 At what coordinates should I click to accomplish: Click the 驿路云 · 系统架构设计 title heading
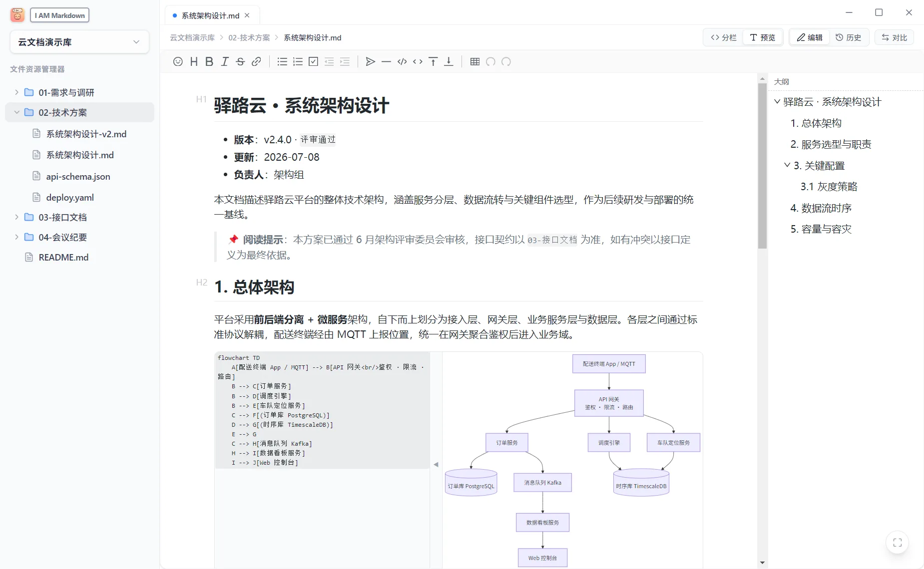click(301, 105)
